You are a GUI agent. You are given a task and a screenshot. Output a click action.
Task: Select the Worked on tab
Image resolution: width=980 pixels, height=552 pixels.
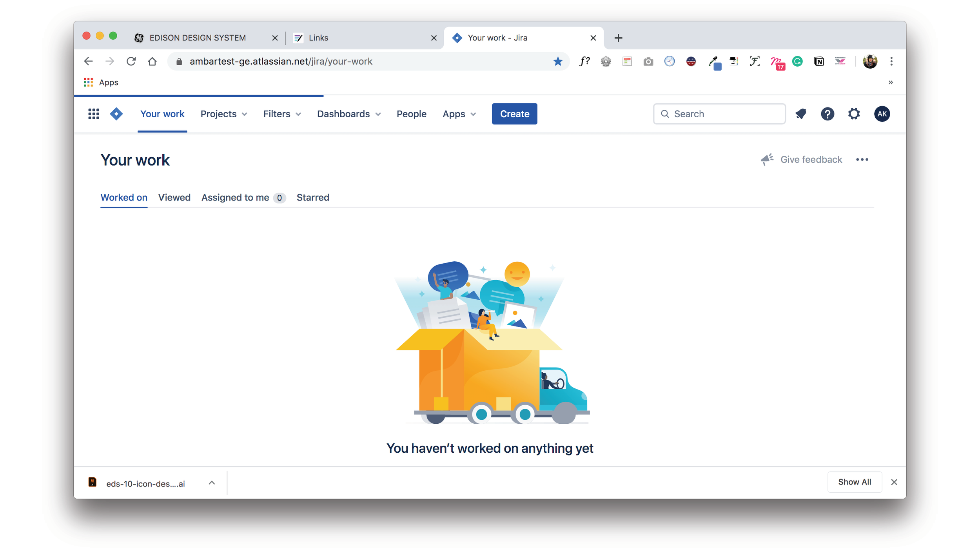click(124, 197)
